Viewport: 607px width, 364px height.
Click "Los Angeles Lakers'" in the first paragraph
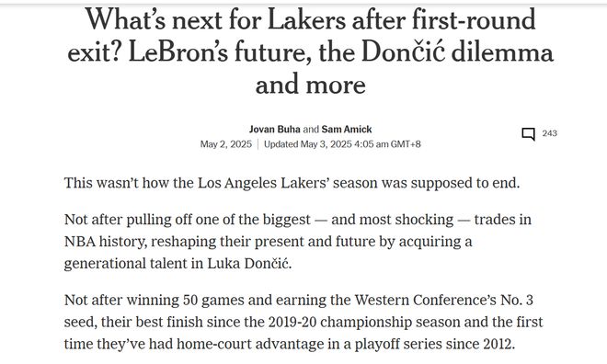tap(263, 183)
